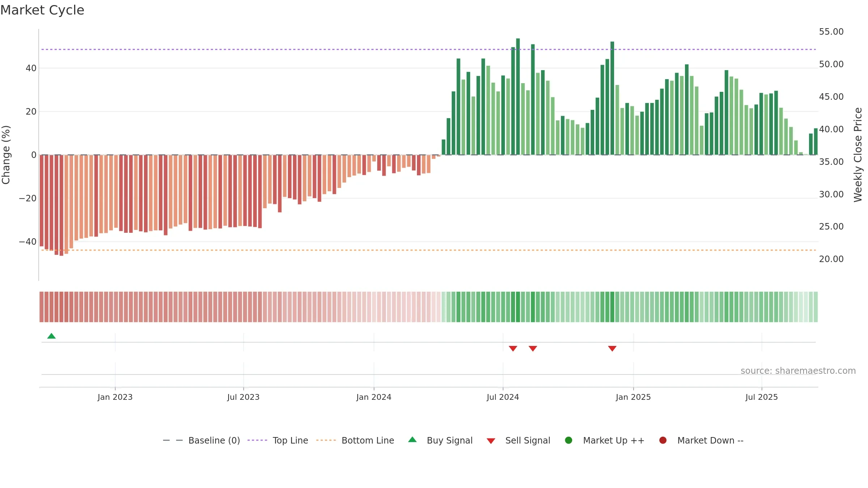
Task: Click the tall green peak bar before Jan 2025
Action: click(612, 98)
